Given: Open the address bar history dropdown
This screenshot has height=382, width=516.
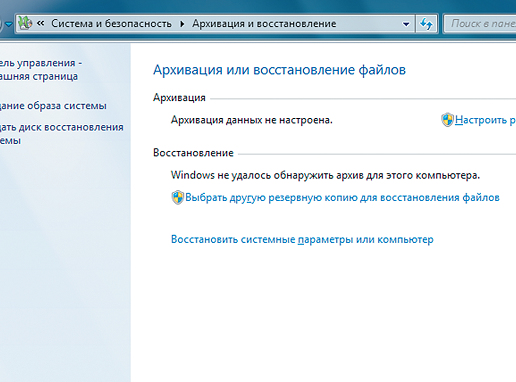Looking at the screenshot, I should click(406, 24).
